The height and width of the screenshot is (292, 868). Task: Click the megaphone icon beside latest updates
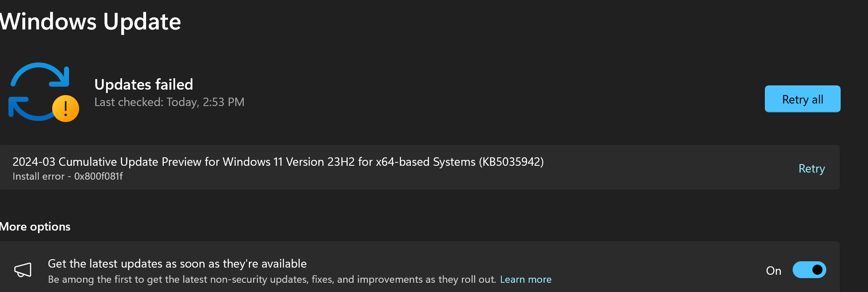23,270
